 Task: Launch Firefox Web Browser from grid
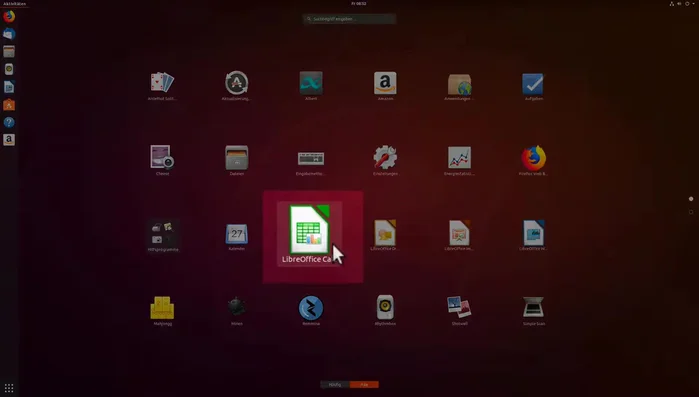point(533,160)
